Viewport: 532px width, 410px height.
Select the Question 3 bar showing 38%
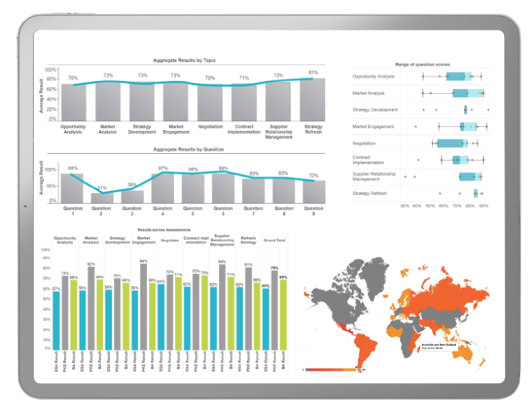click(x=132, y=197)
